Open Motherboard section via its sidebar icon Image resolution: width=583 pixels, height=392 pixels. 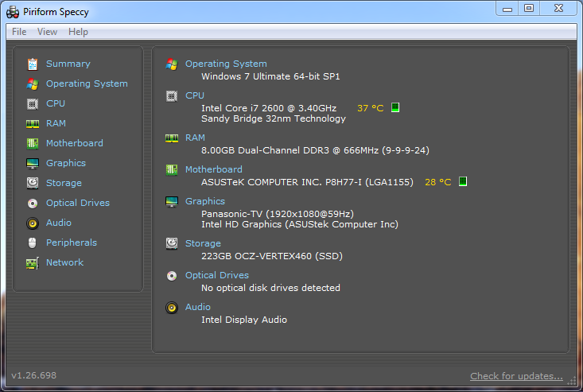coord(33,143)
